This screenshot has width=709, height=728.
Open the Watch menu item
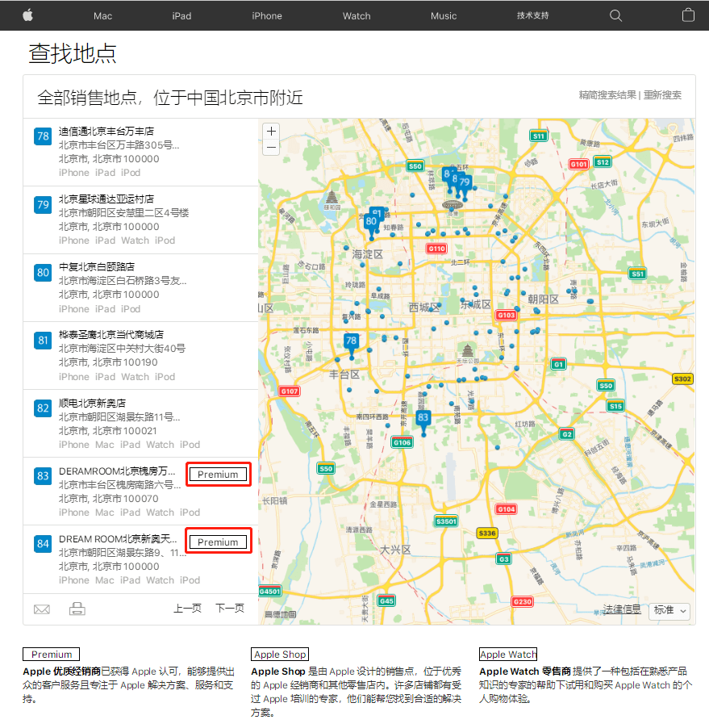click(357, 16)
